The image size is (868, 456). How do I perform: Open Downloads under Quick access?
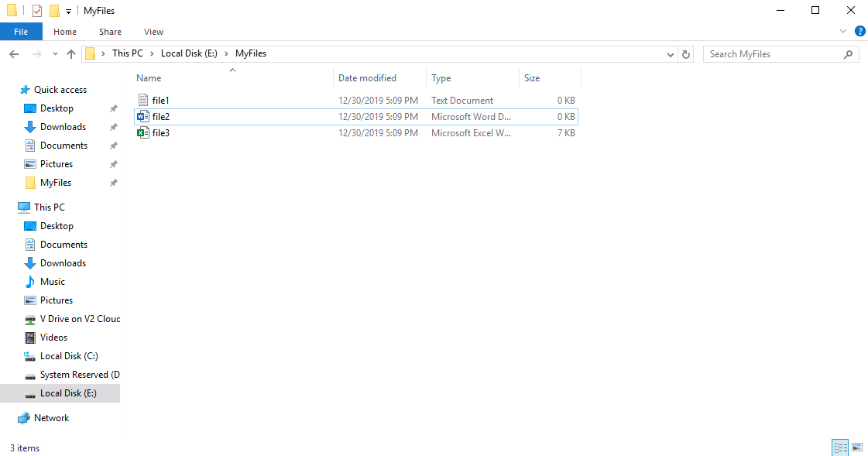point(63,127)
